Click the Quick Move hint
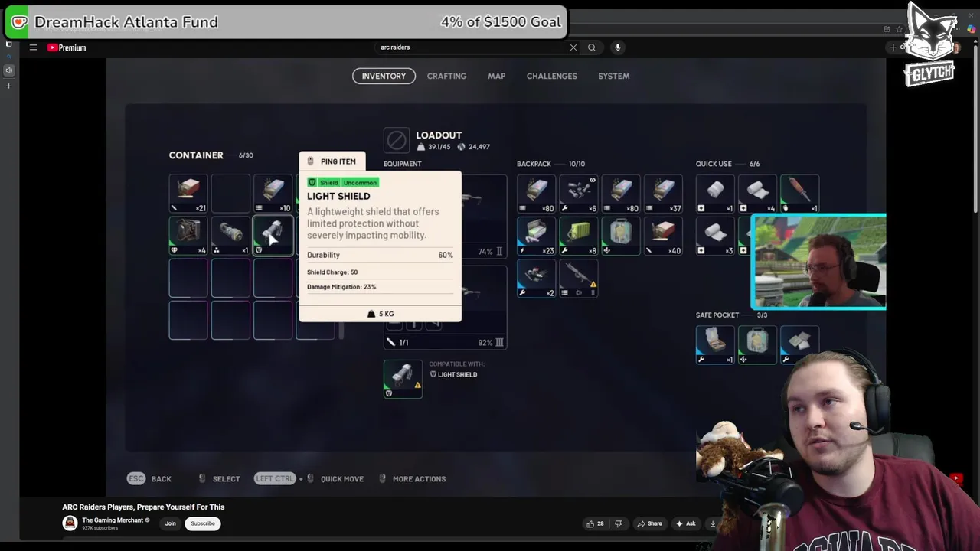 coord(309,479)
